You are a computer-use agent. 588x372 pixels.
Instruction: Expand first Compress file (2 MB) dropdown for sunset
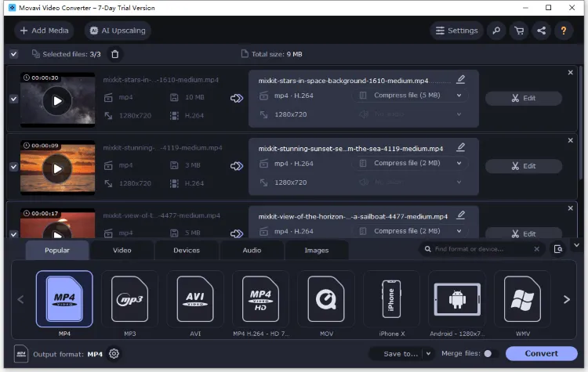click(x=459, y=163)
